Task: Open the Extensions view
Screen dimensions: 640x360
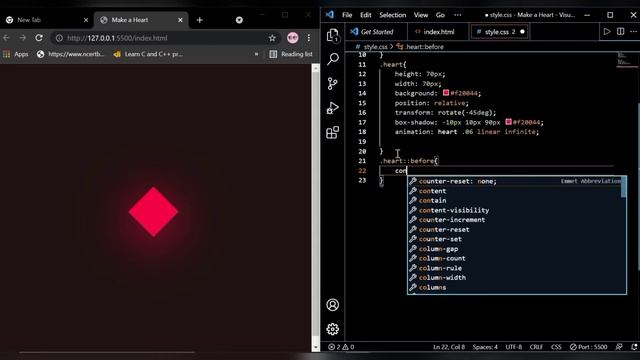Action: click(333, 132)
